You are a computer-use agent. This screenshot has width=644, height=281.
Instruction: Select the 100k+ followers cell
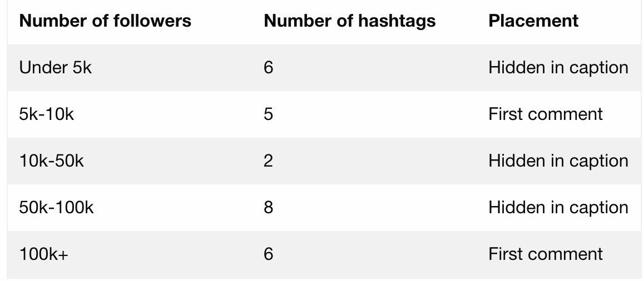click(43, 254)
